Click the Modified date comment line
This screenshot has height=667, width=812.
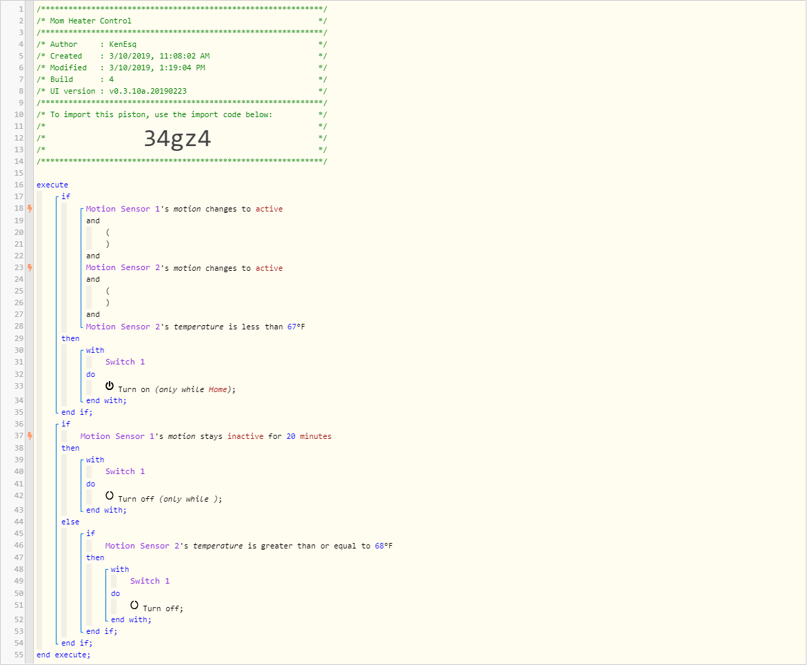[182, 68]
